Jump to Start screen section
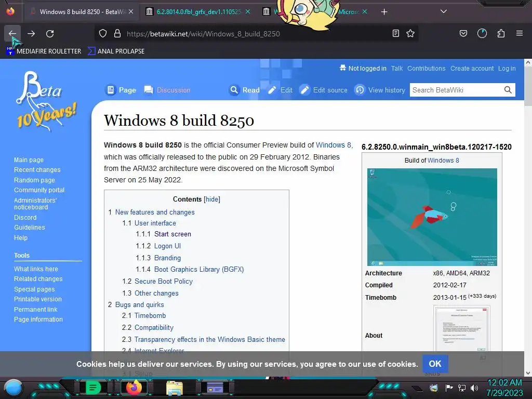The height and width of the screenshot is (399, 532). tap(172, 234)
